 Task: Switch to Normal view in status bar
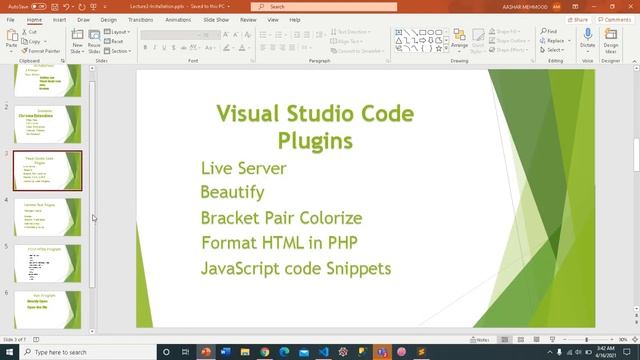click(505, 340)
